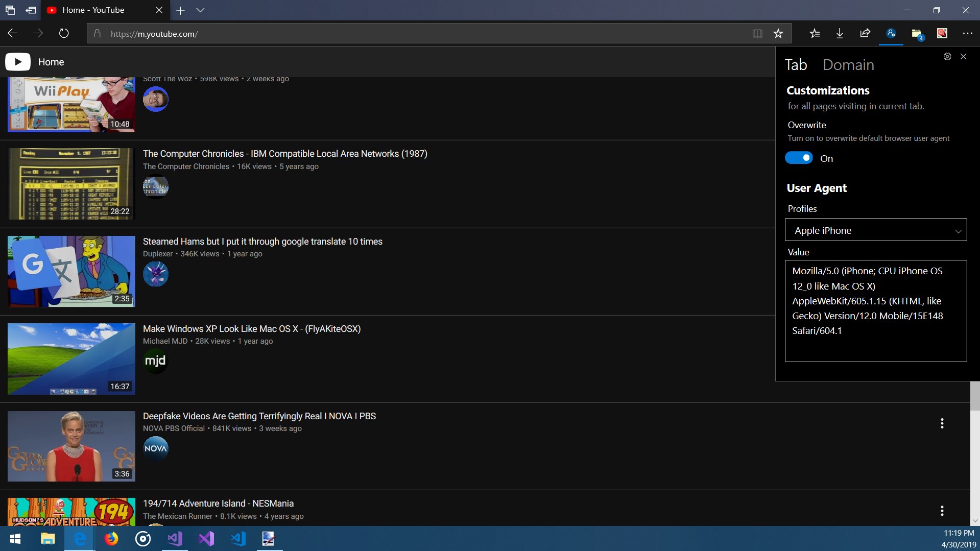
Task: Open the user agent switcher extension icon
Action: [891, 34]
